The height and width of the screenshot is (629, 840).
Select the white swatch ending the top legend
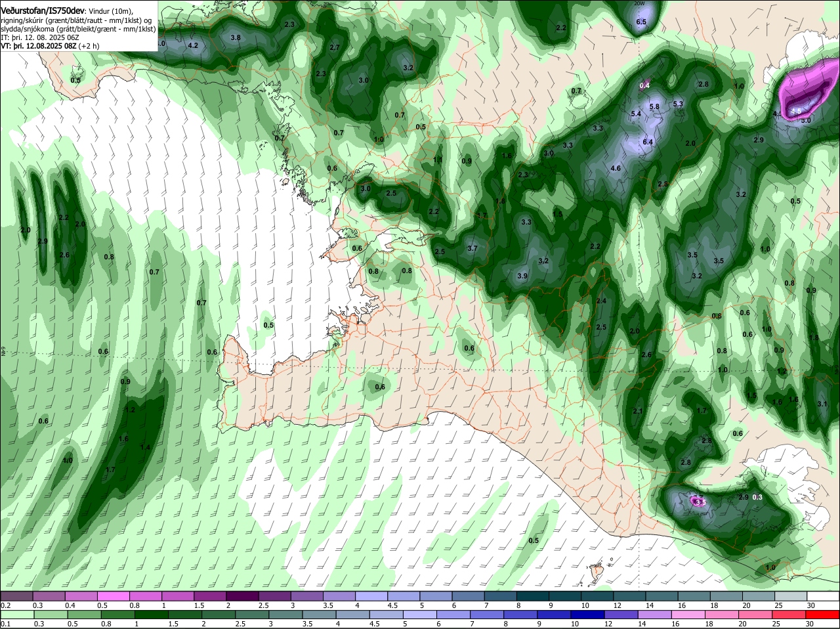(x=824, y=596)
